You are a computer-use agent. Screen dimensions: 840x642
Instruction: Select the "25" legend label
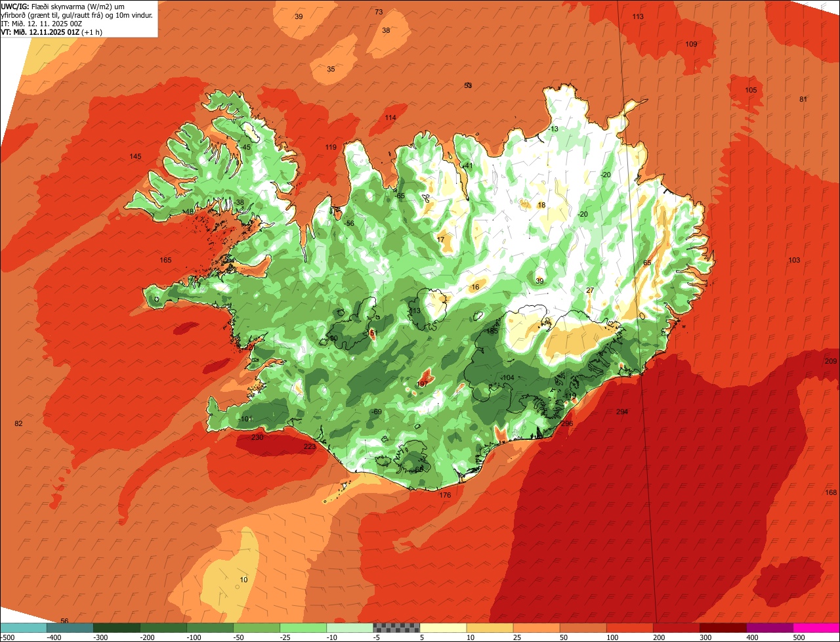pos(518,637)
